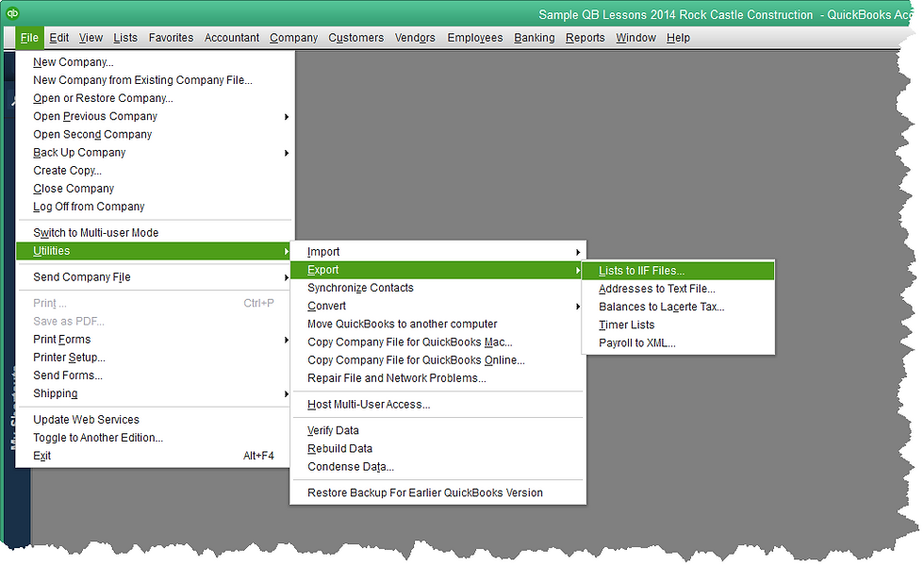Open the Company menu
Screen dimensions: 924x567
click(293, 38)
